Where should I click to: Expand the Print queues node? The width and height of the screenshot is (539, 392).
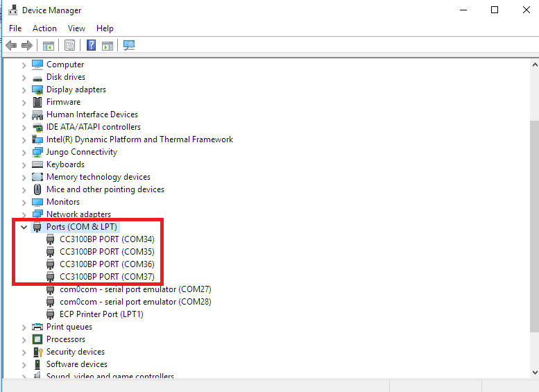[24, 327]
